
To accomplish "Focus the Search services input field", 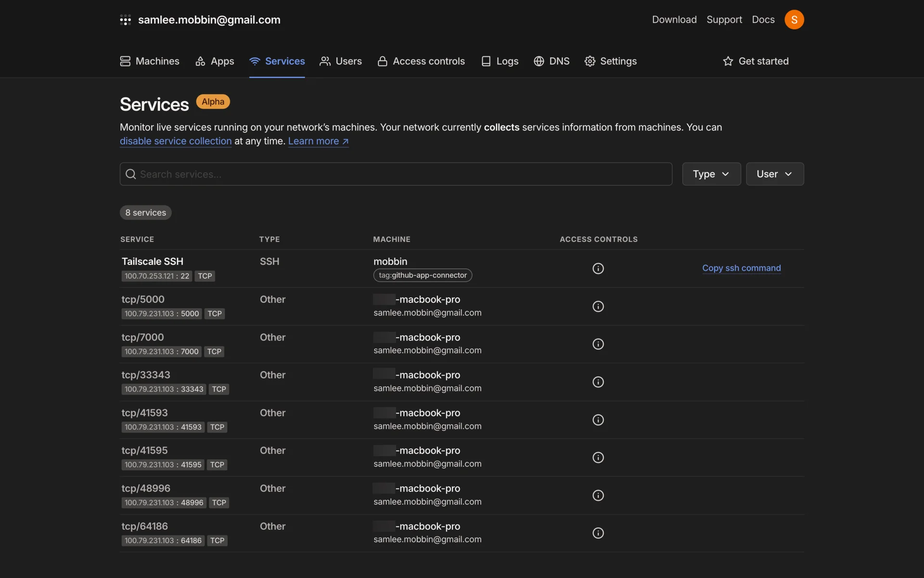I will tap(396, 174).
